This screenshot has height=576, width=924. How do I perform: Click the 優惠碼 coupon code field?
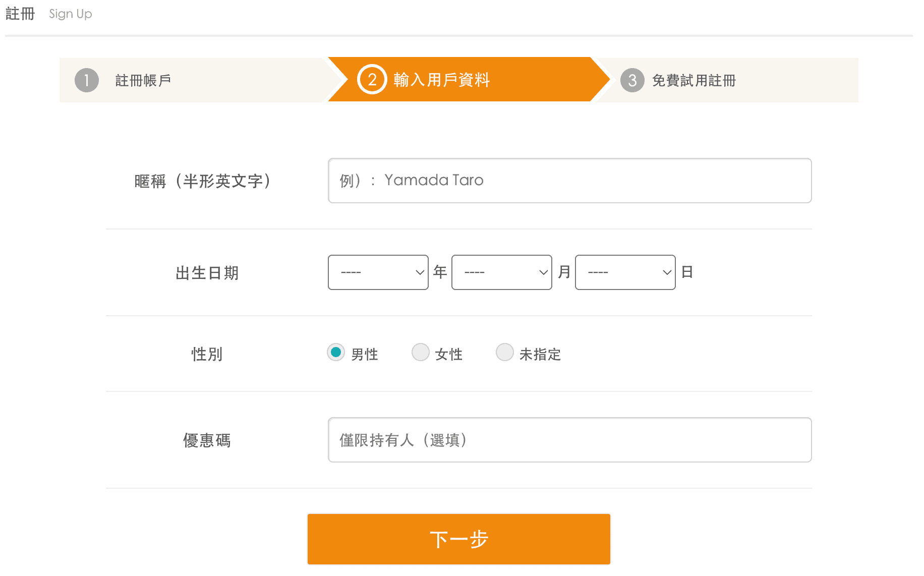(569, 440)
